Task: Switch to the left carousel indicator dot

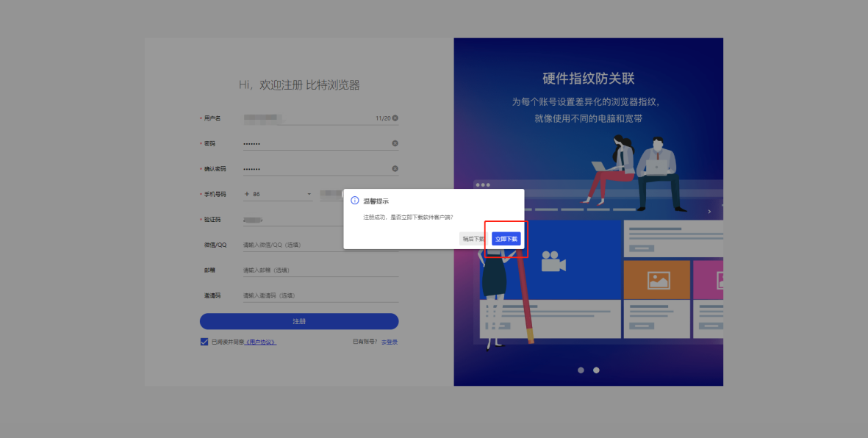Action: point(581,370)
